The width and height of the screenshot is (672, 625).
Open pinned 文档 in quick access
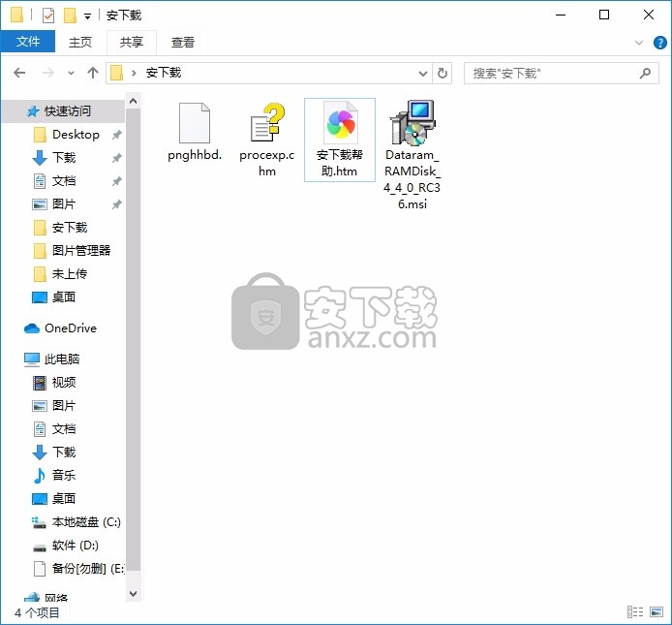pos(54,181)
